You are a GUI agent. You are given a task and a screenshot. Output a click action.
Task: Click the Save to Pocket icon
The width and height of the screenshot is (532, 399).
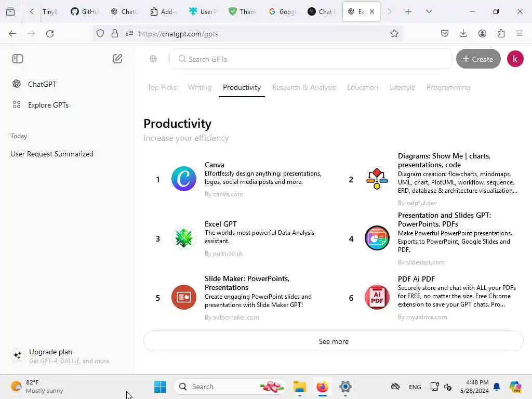[x=445, y=33]
